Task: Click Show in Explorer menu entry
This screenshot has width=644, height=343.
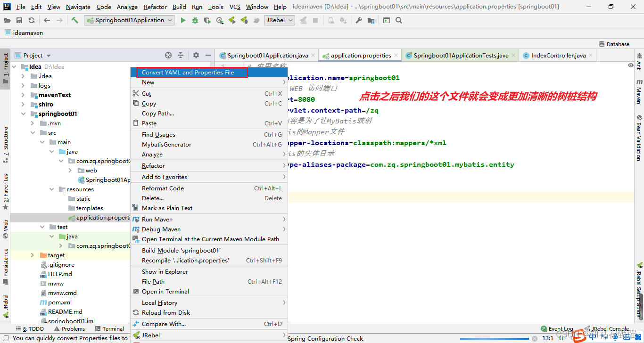Action: coord(209,272)
